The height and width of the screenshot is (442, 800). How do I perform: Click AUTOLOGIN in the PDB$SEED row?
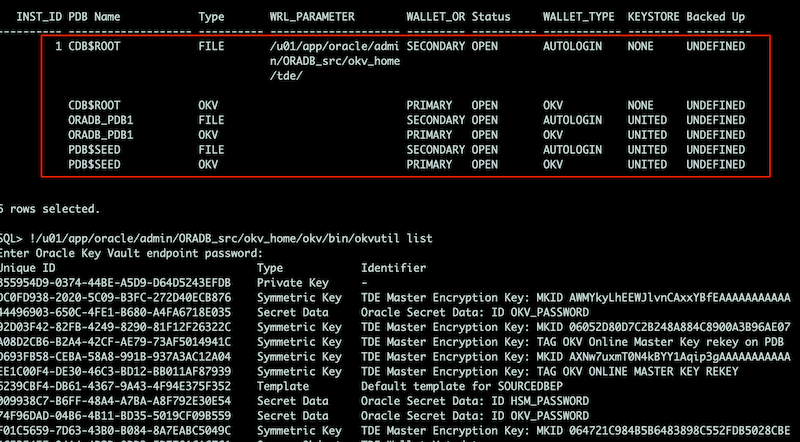click(572, 150)
